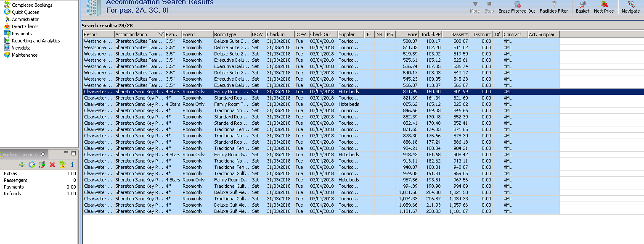
Task: Click green plus add icon in Booking contents
Action: coord(22,165)
